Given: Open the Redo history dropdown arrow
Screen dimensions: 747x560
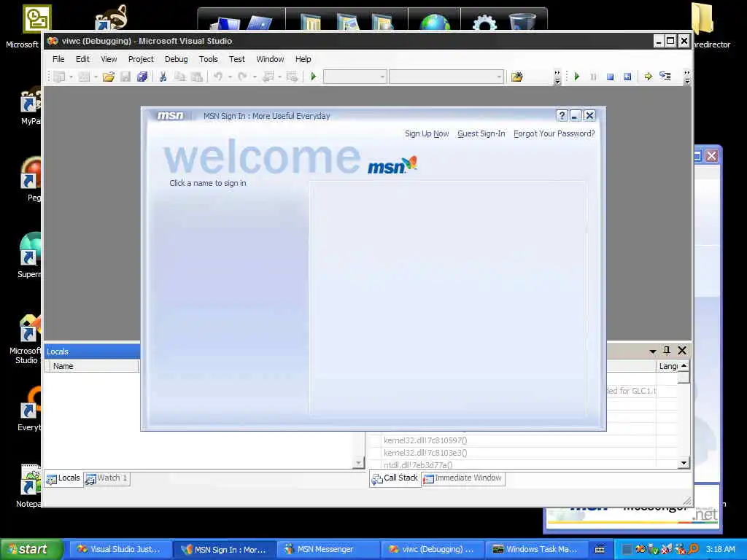Looking at the screenshot, I should pos(255,77).
